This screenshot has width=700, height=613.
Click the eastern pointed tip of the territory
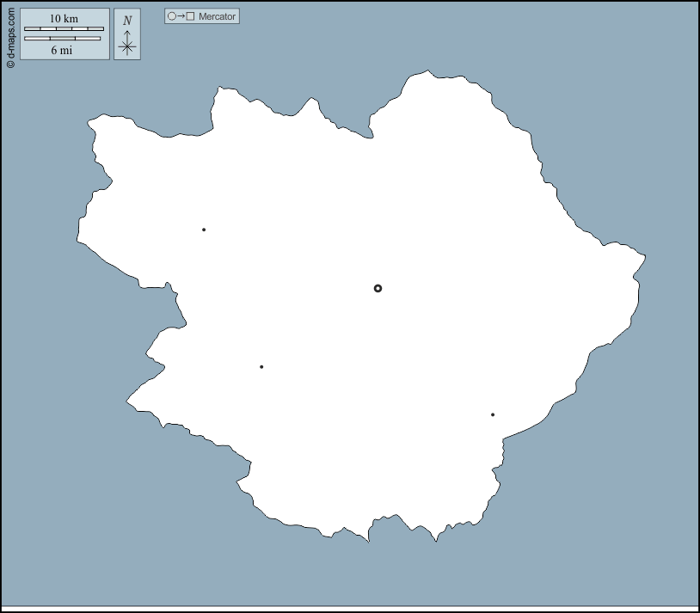pos(643,256)
